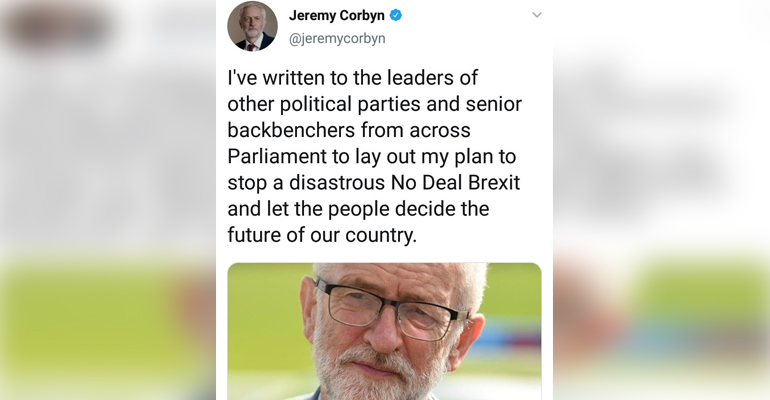Click the text "future of our country."
The width and height of the screenshot is (770, 400).
pyautogui.click(x=322, y=235)
